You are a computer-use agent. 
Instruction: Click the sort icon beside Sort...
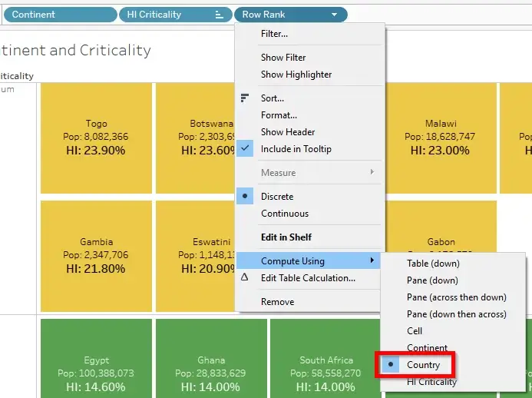tap(245, 98)
